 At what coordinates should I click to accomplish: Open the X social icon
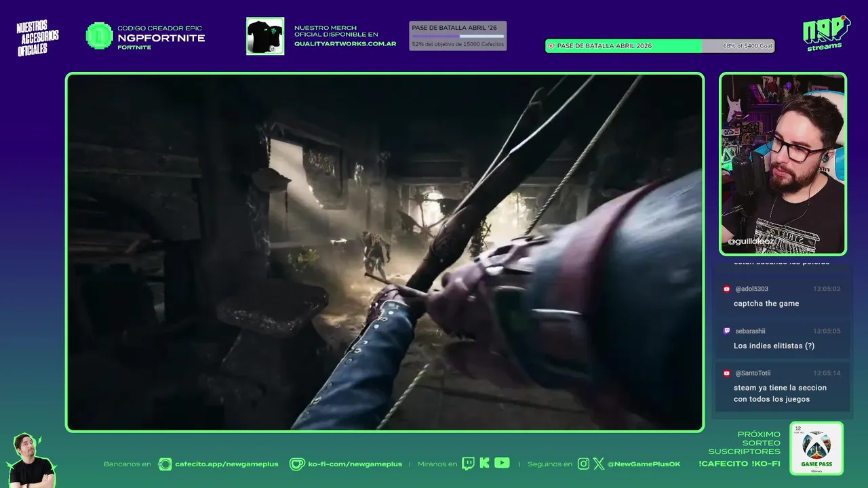coord(599,464)
